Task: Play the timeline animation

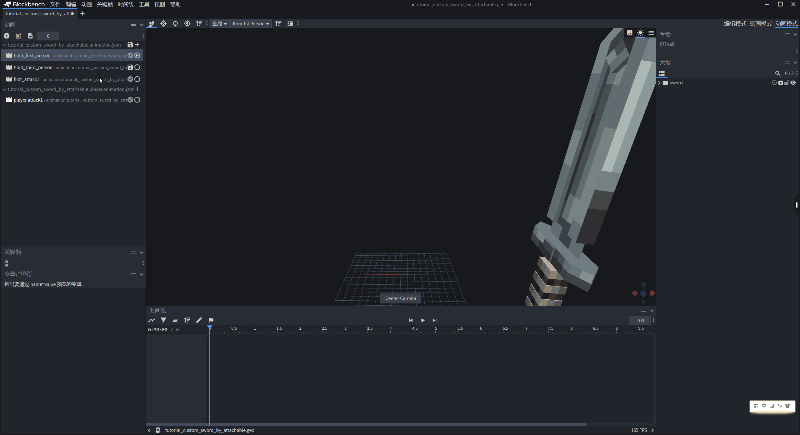Action: 422,320
